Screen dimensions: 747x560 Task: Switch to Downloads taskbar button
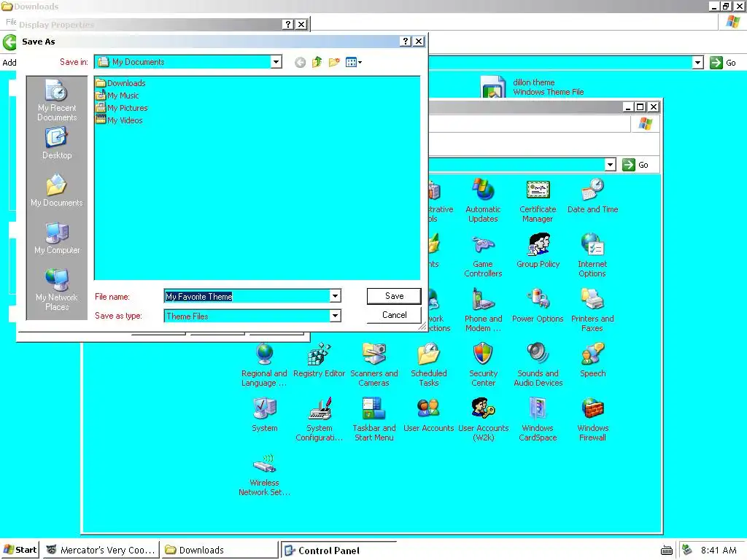pos(219,550)
